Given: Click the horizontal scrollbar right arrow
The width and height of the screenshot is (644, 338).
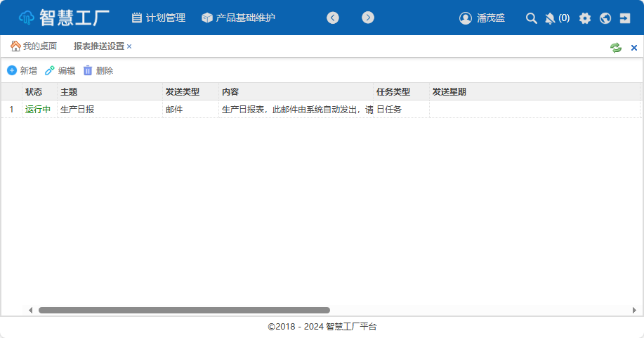Looking at the screenshot, I should tap(634, 310).
